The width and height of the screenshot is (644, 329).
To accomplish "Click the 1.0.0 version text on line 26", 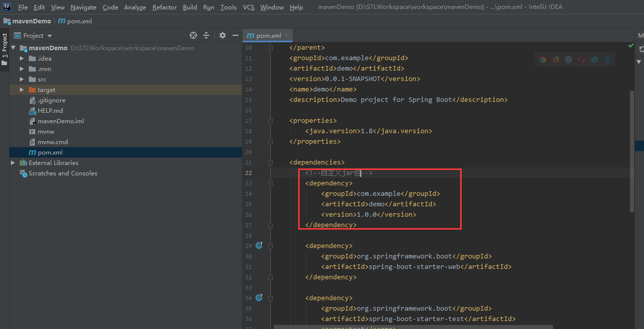I will coord(367,215).
